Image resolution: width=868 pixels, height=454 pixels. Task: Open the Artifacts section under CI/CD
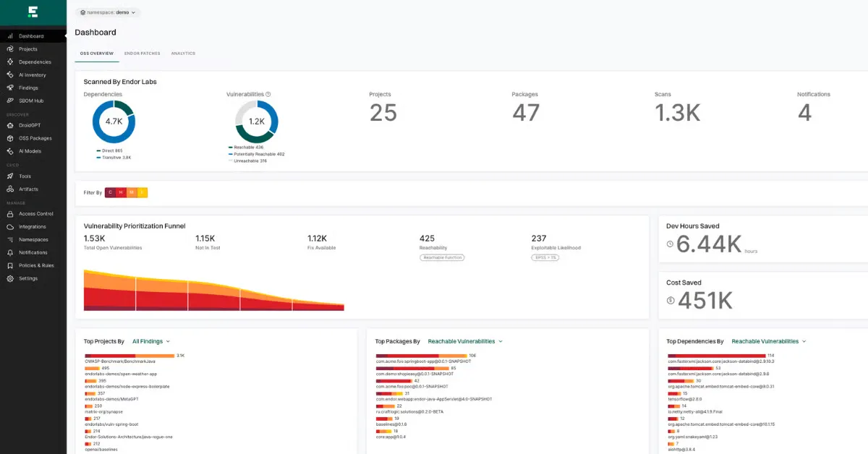27,189
